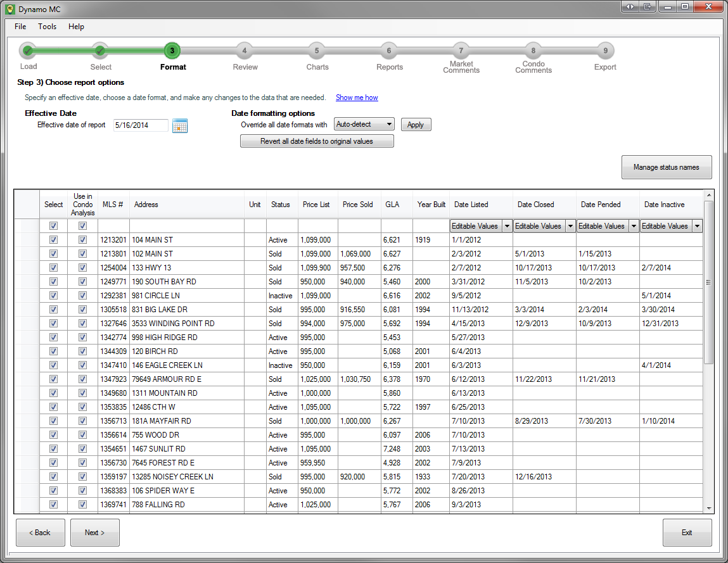Open the Help menu
Viewport: 728px width, 563px height.
(x=76, y=27)
